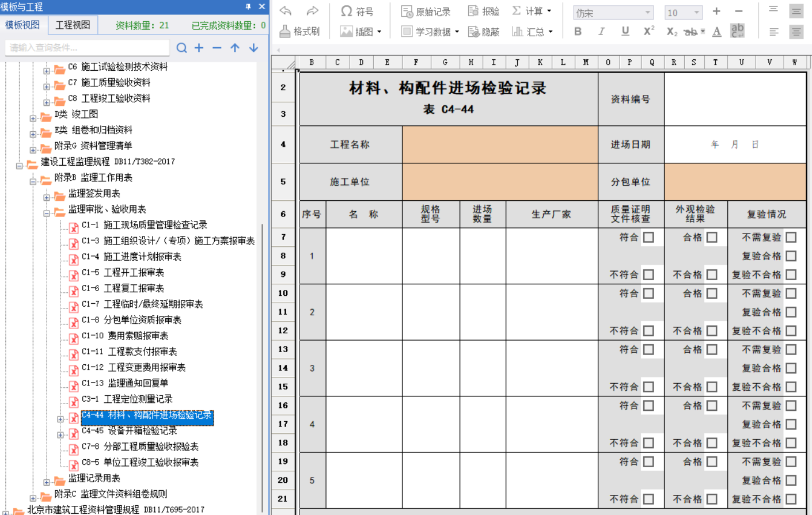Check 符合 box for item 1

[648, 237]
